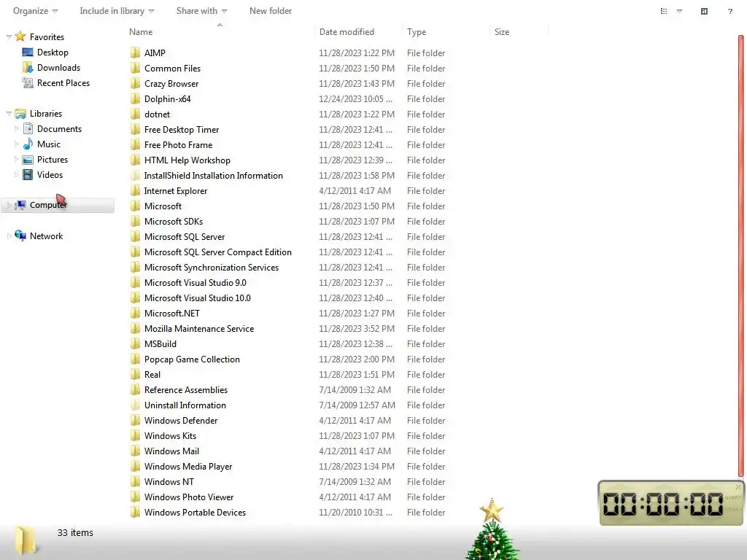Click the change view icon
747x560 pixels.
[x=664, y=11]
